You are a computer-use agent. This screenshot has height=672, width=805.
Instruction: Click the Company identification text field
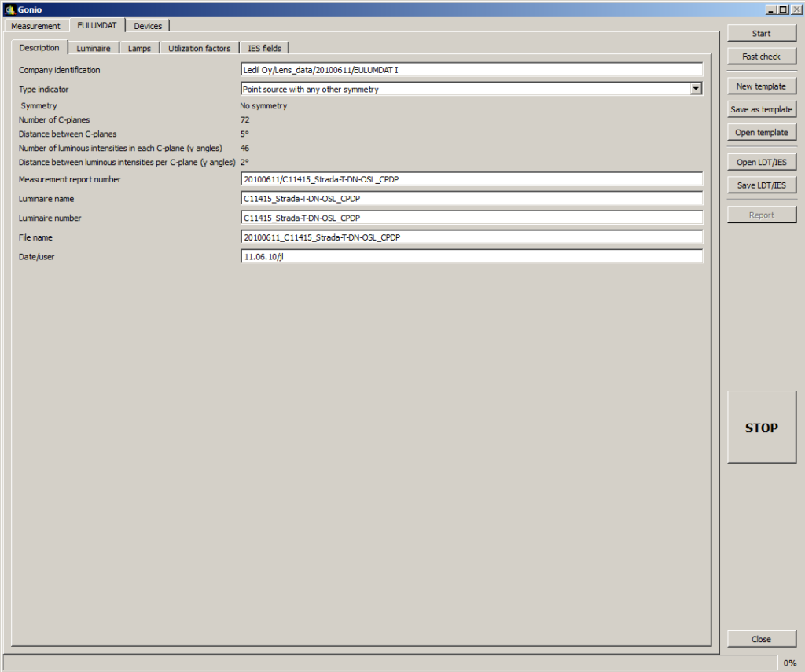[472, 70]
